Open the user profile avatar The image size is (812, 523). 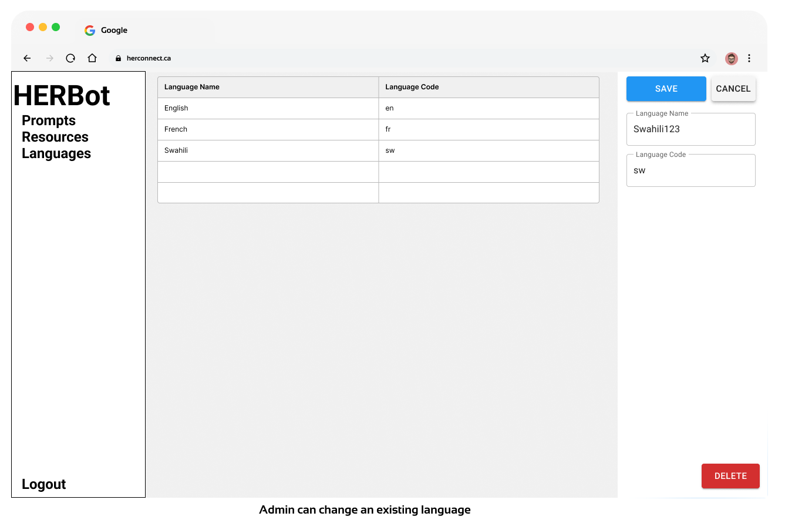coord(731,58)
